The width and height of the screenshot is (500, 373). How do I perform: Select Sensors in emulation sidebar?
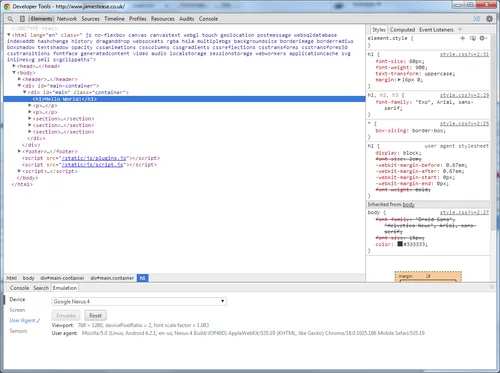(18, 331)
